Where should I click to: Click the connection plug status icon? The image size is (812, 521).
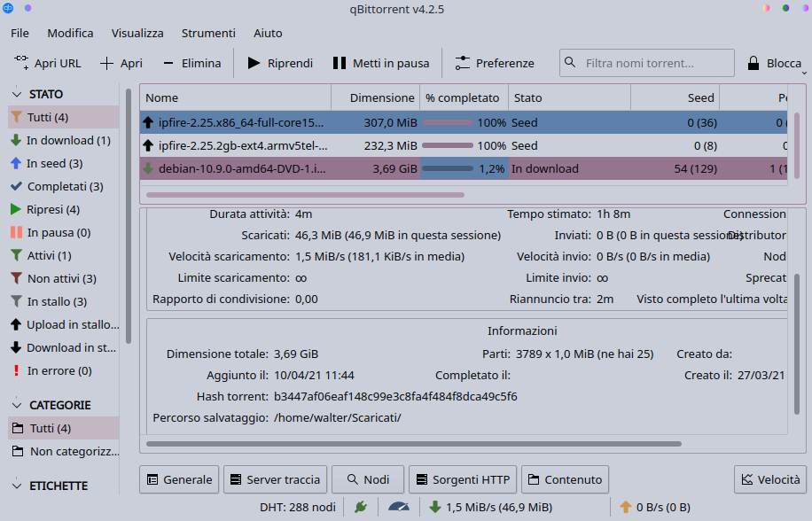click(x=361, y=507)
